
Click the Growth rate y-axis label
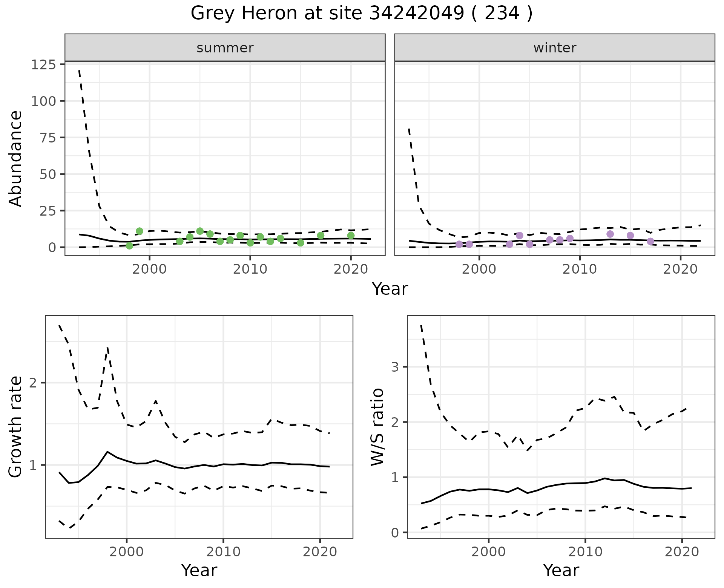[16, 427]
